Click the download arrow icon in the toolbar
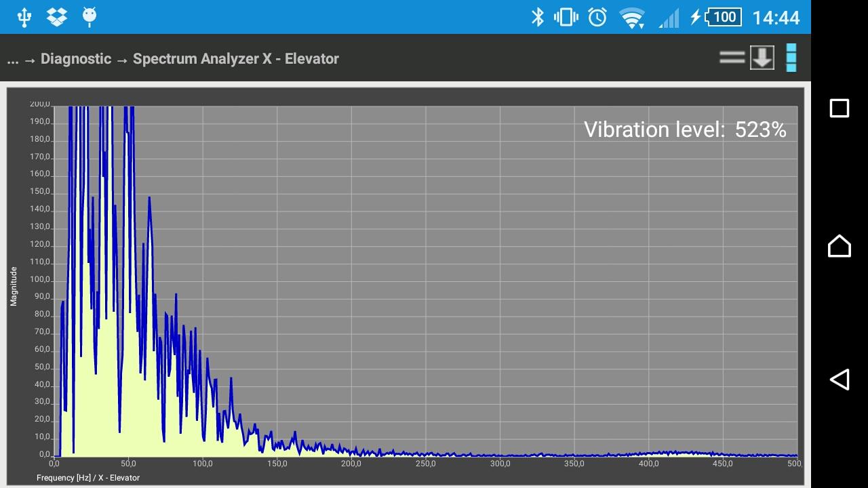 click(x=761, y=58)
